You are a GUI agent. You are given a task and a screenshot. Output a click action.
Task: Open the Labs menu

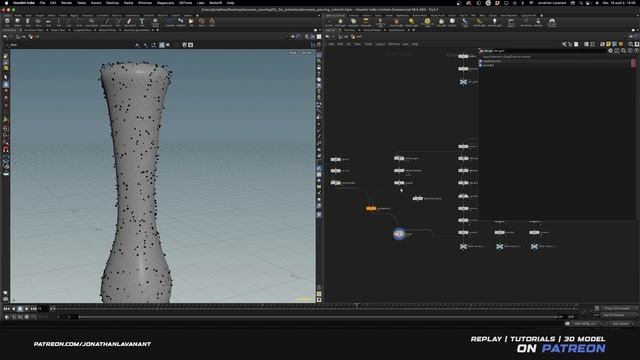tap(200, 3)
